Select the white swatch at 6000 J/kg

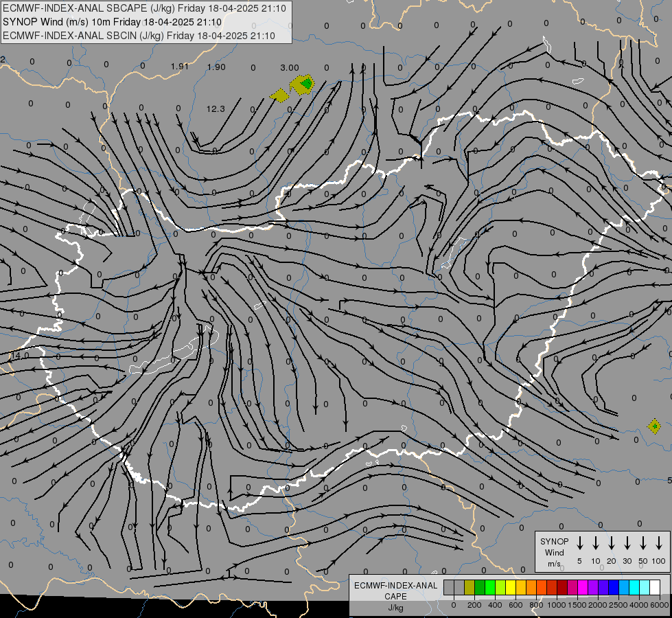pyautogui.click(x=655, y=587)
